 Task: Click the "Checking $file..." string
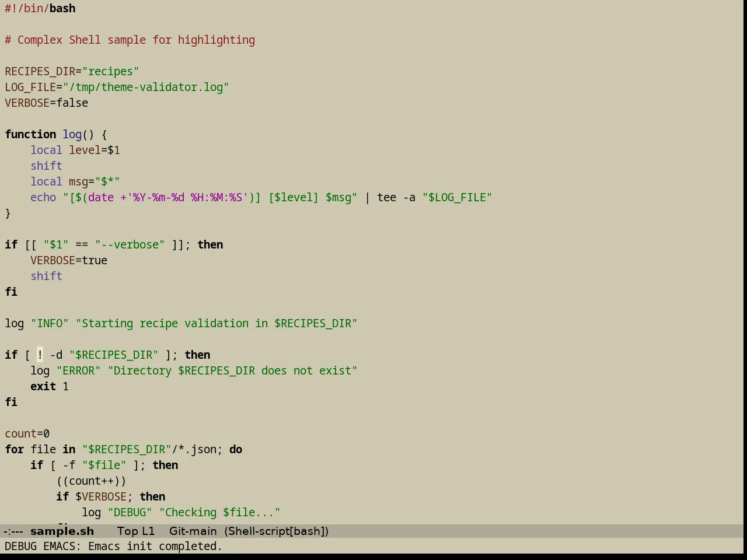[x=220, y=512]
